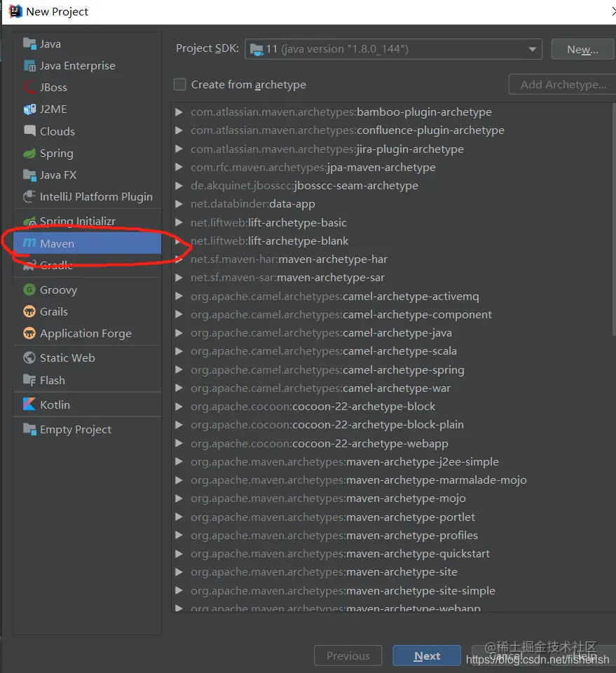Click the Java Enterprise icon
The width and height of the screenshot is (616, 673).
pyautogui.click(x=29, y=66)
